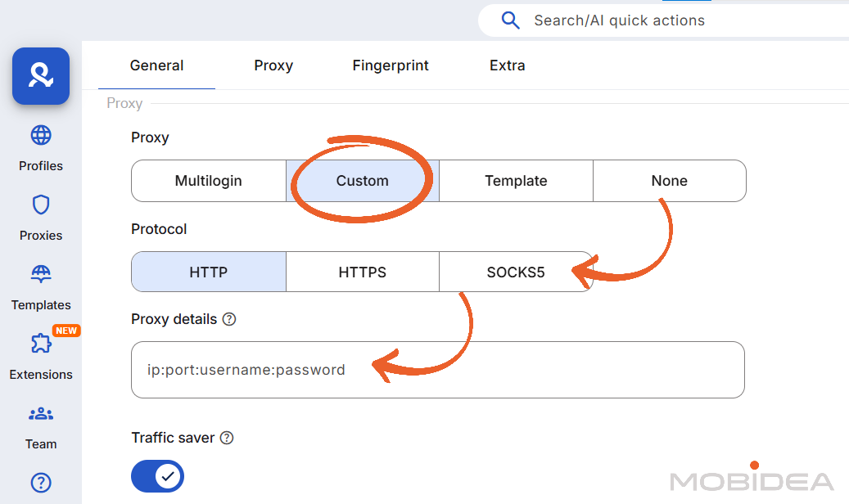The height and width of the screenshot is (504, 849).
Task: Select the HTTPS protocol
Action: click(x=362, y=271)
